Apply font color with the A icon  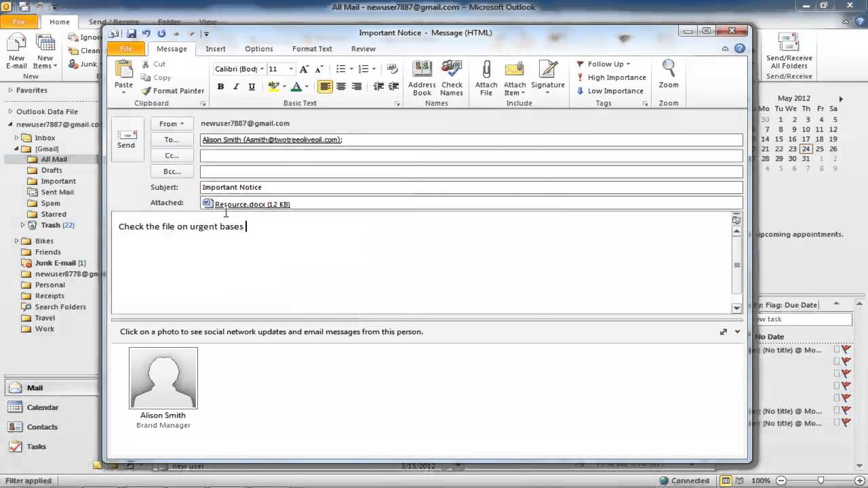pos(296,87)
